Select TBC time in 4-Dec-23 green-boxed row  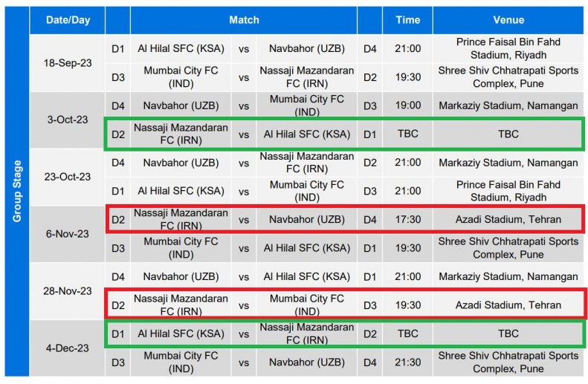(x=407, y=333)
